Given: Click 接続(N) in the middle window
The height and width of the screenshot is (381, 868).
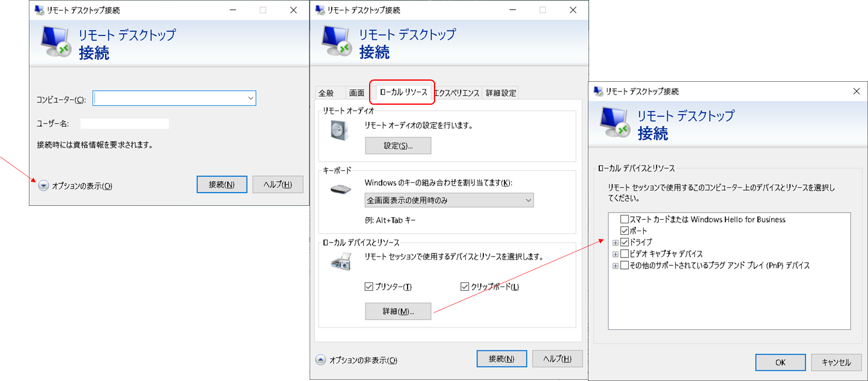Looking at the screenshot, I should (501, 358).
